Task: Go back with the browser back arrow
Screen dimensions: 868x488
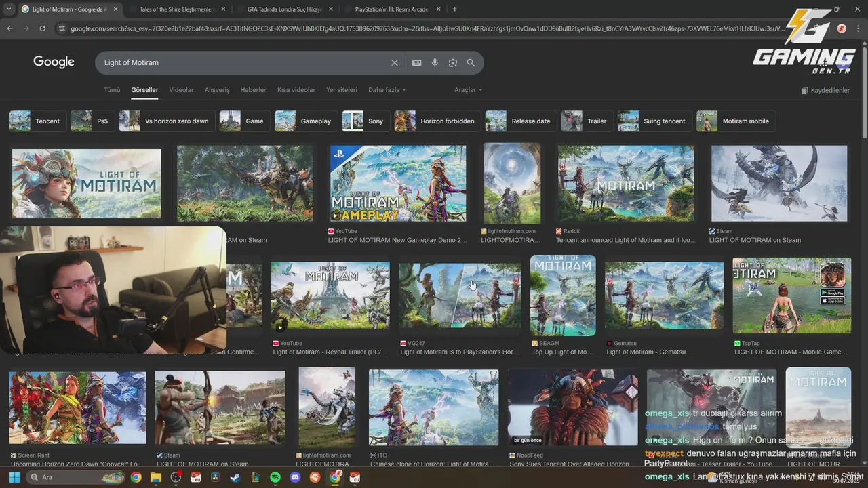Action: coord(9,28)
